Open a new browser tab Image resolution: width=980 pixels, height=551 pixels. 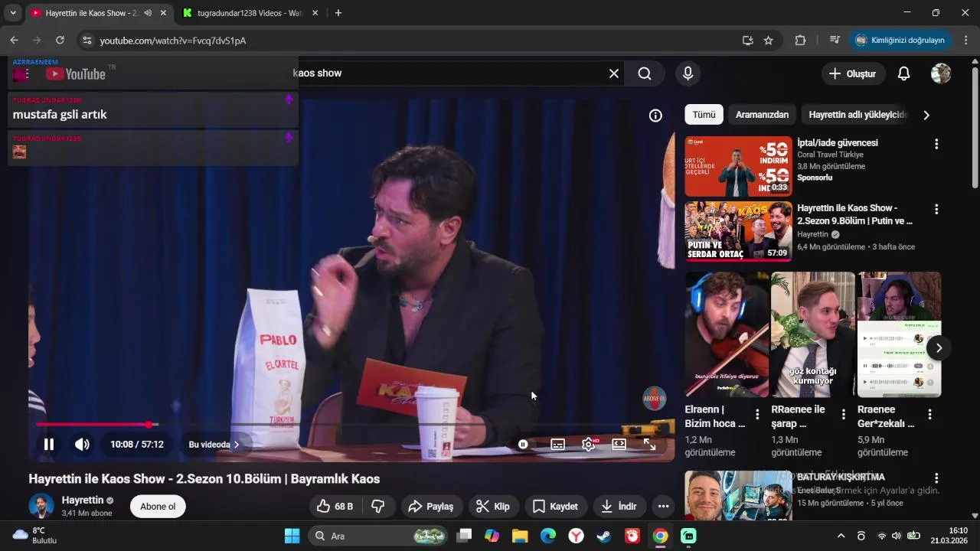pyautogui.click(x=338, y=13)
